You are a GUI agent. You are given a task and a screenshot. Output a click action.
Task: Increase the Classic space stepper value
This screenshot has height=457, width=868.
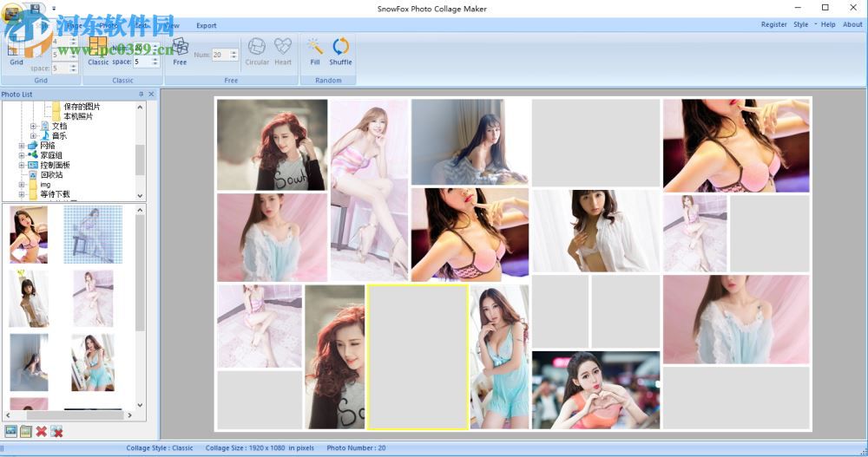pyautogui.click(x=155, y=59)
